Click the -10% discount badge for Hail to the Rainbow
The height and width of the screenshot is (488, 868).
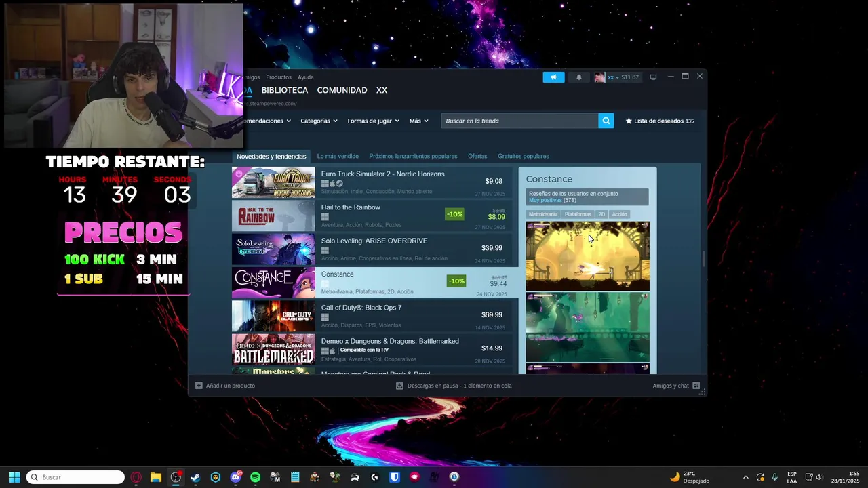point(454,214)
